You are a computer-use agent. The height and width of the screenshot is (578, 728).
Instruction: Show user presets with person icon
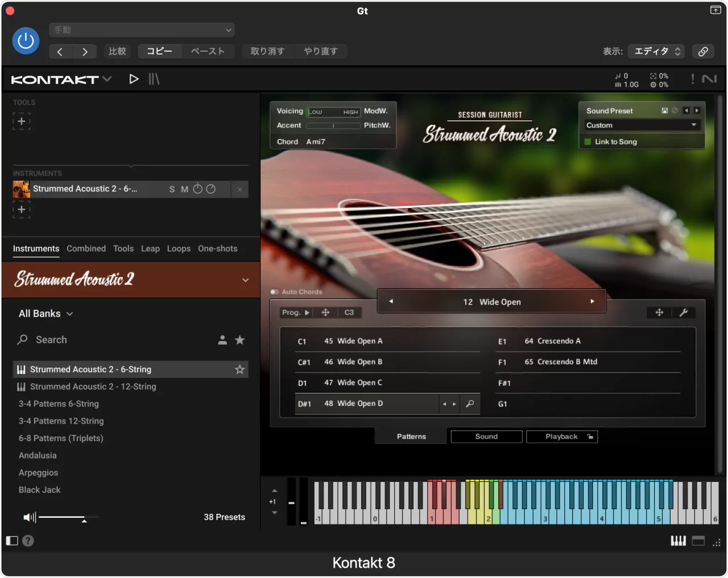[x=222, y=340]
